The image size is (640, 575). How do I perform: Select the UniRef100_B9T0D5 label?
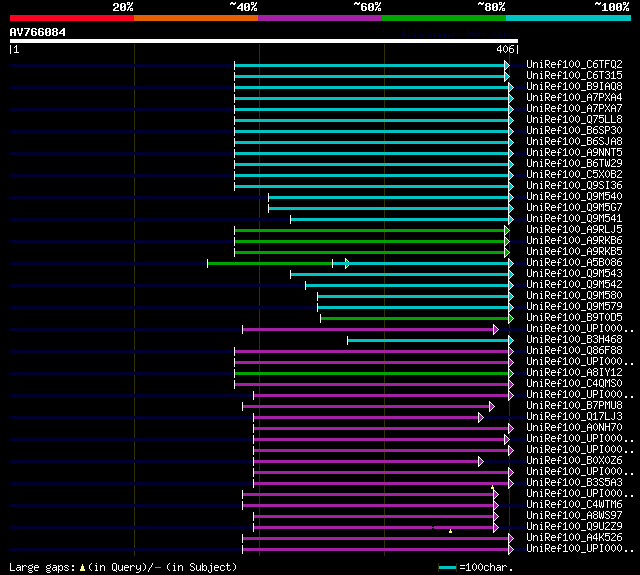(x=574, y=318)
